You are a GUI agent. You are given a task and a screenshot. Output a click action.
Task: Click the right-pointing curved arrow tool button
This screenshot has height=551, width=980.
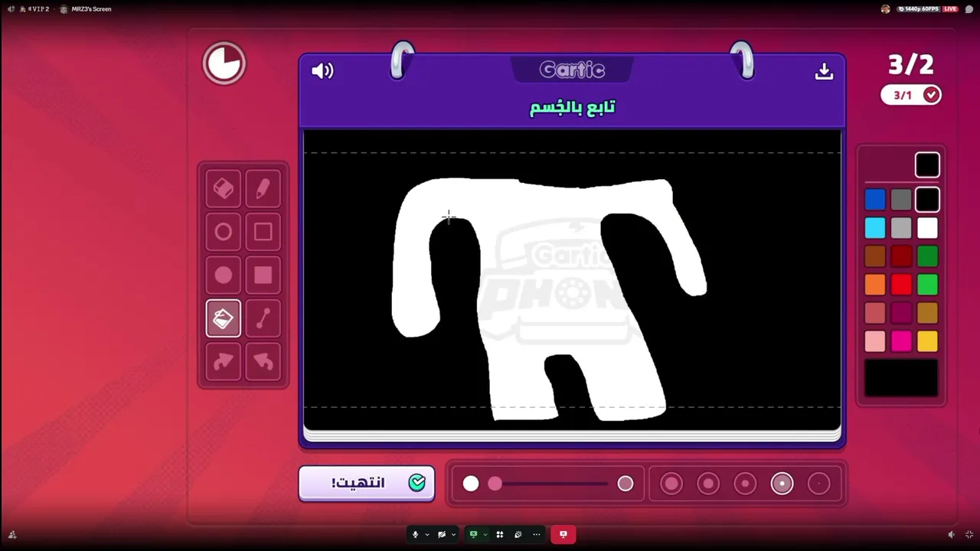point(224,362)
